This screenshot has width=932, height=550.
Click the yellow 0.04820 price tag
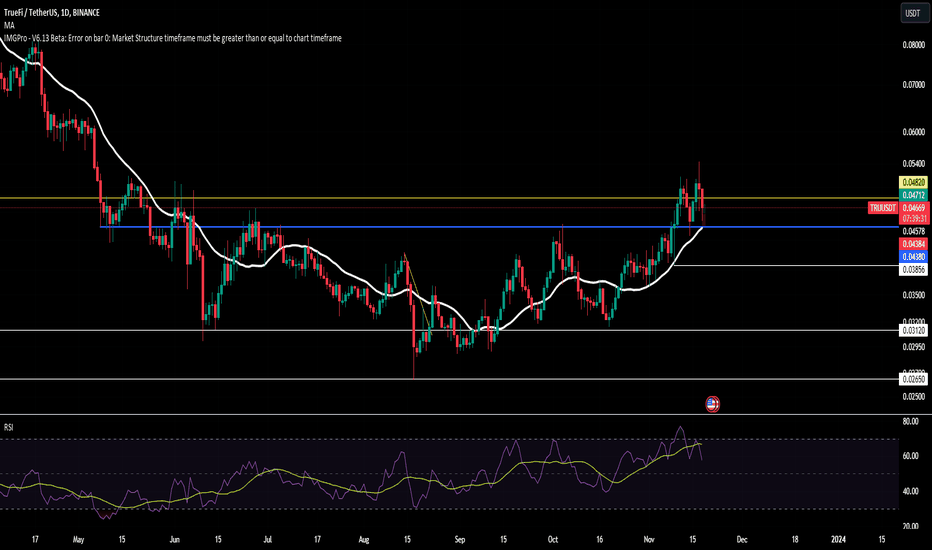click(913, 182)
